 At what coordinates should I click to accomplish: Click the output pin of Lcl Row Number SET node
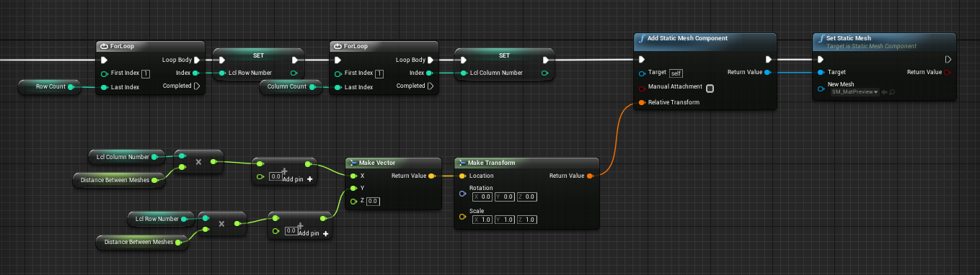tap(293, 73)
